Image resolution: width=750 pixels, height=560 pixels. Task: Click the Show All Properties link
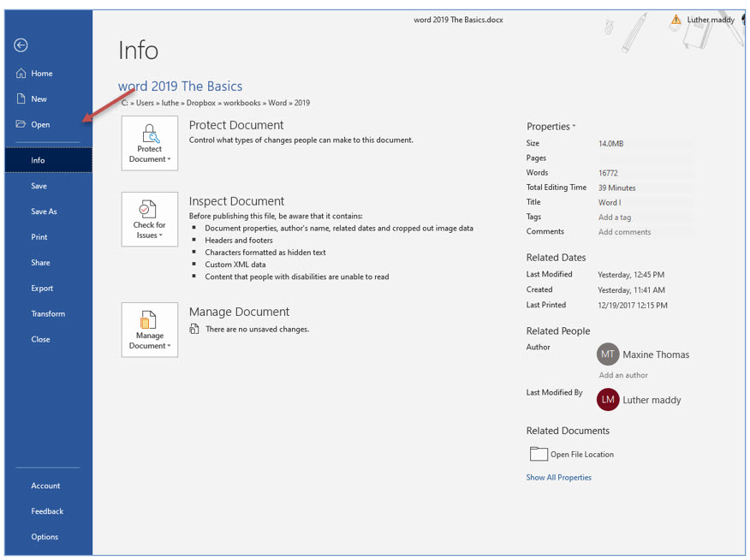(x=559, y=477)
